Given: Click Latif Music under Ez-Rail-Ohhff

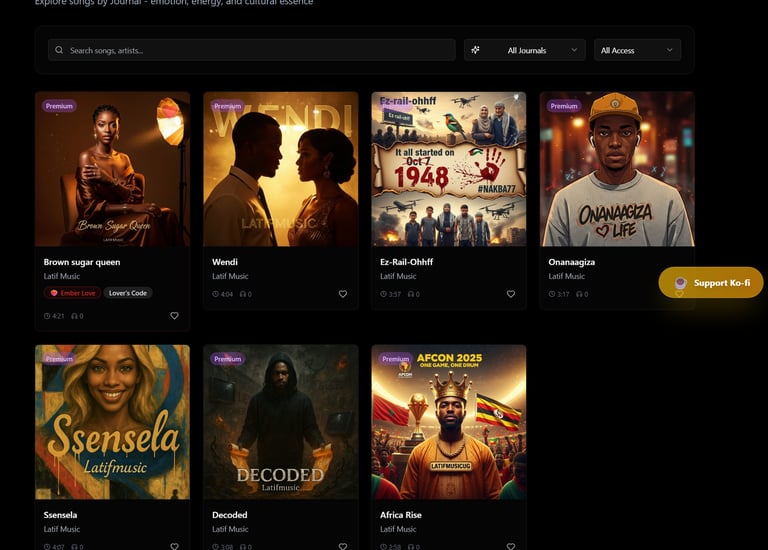Looking at the screenshot, I should [x=398, y=276].
